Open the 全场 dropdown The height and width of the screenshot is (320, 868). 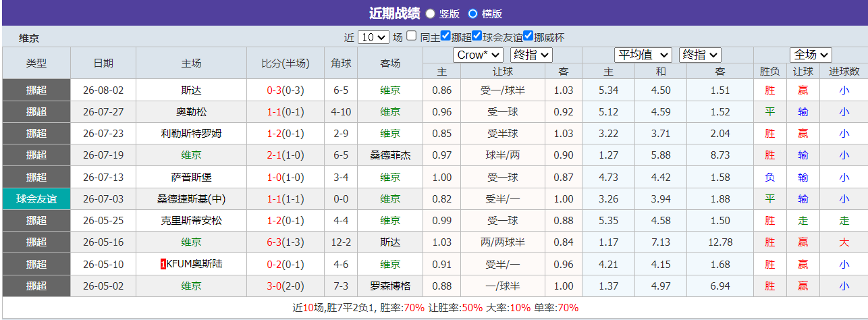click(x=811, y=55)
